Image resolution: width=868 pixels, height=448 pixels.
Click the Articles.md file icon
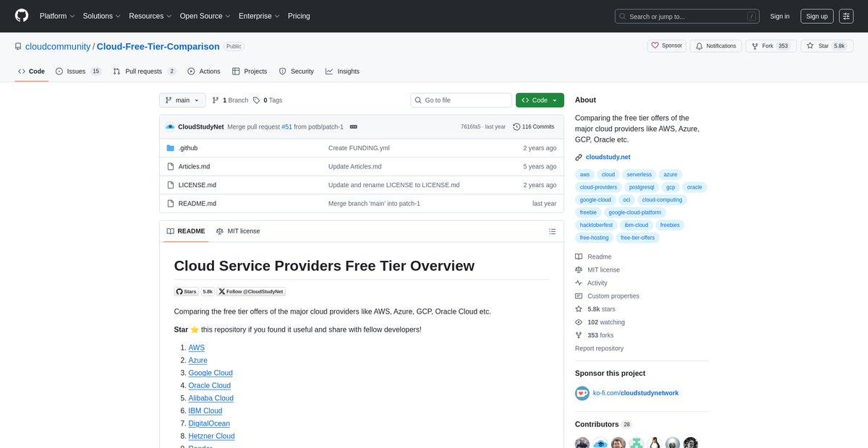click(x=171, y=166)
